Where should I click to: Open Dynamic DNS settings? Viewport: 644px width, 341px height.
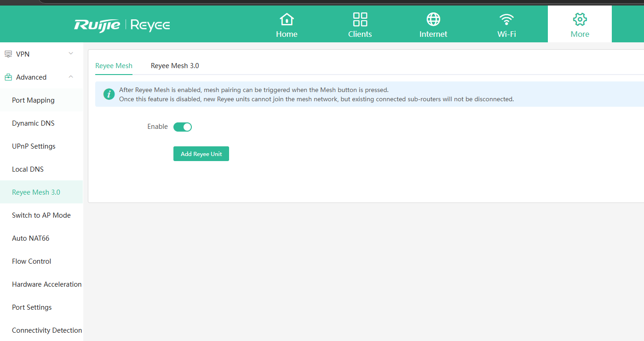click(41, 123)
